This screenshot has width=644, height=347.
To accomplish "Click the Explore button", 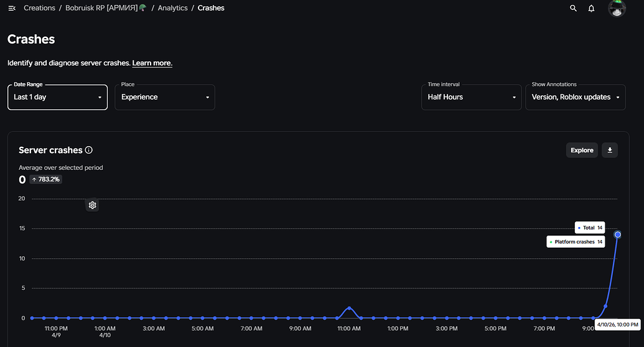I will (582, 150).
